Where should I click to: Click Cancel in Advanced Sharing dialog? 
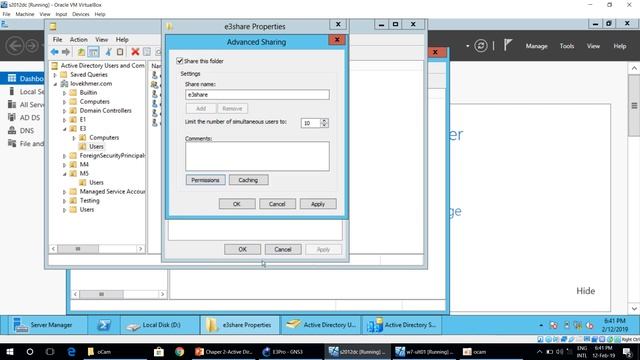277,204
